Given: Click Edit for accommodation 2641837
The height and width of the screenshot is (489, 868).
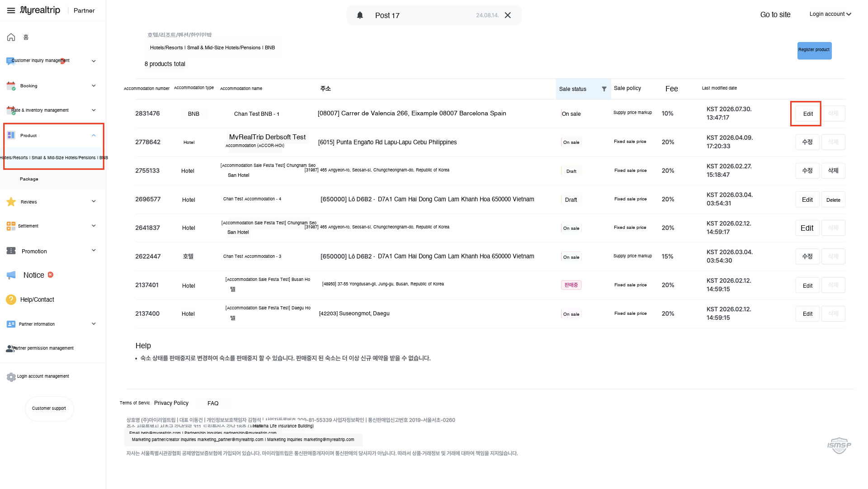Looking at the screenshot, I should coord(807,228).
